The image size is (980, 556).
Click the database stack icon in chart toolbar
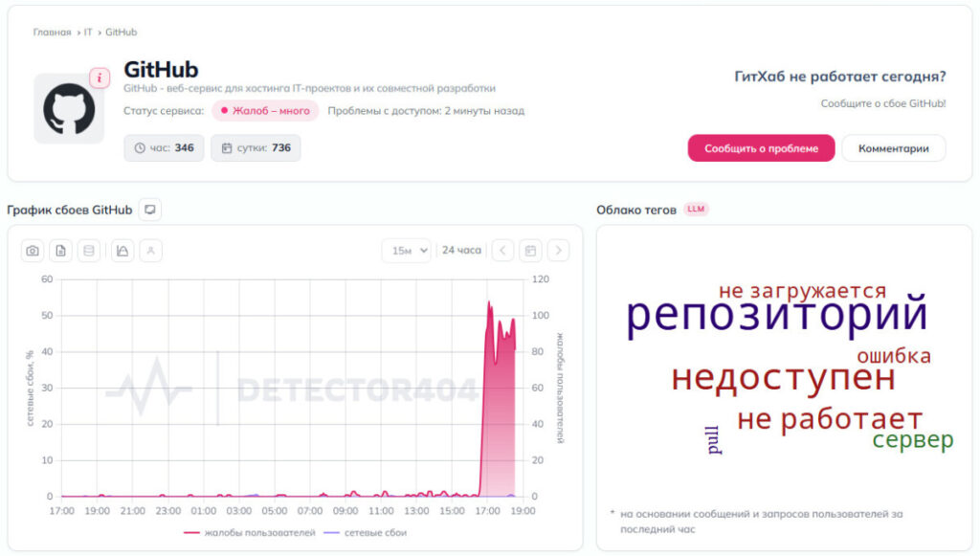click(89, 251)
